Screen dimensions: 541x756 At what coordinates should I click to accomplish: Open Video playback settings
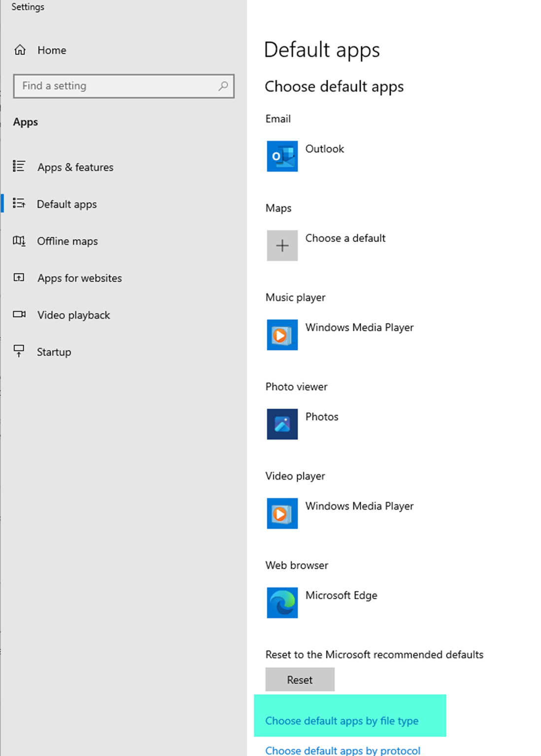(x=74, y=315)
